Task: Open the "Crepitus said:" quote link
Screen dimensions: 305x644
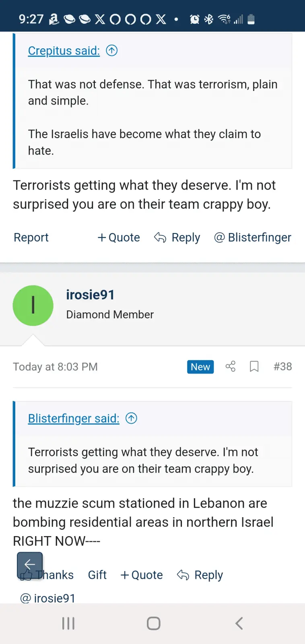Action: pyautogui.click(x=64, y=51)
